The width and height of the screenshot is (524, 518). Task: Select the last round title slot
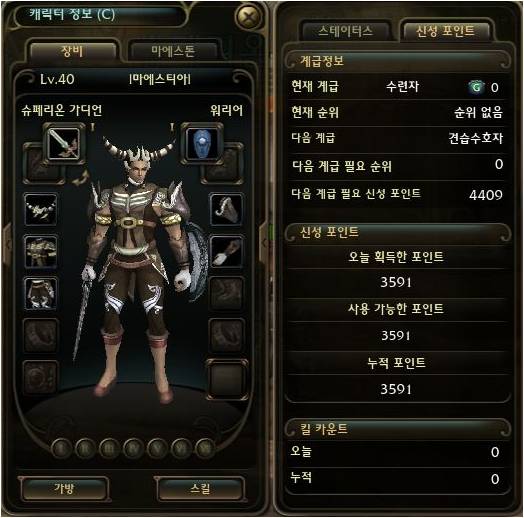tap(205, 448)
